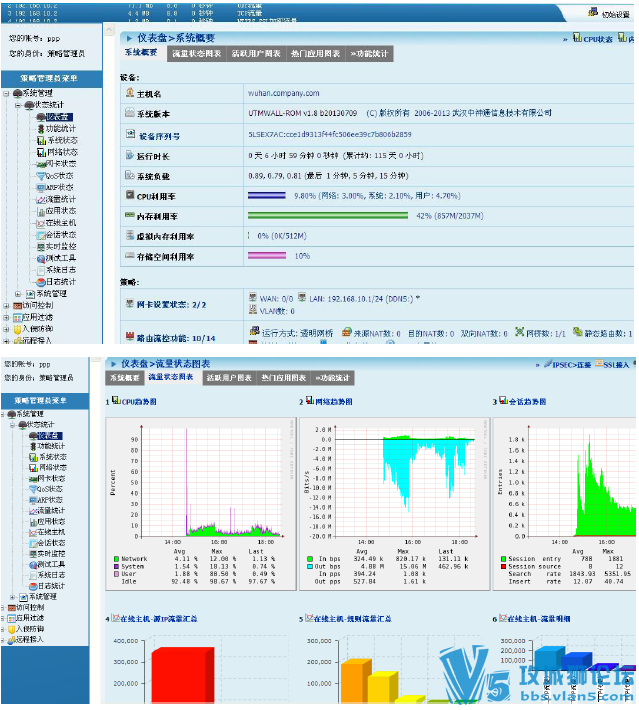Viewport: 639px width, 710px height.
Task: Click the scroll-up arrow beside 仪表盘 header
Action: click(x=109, y=30)
